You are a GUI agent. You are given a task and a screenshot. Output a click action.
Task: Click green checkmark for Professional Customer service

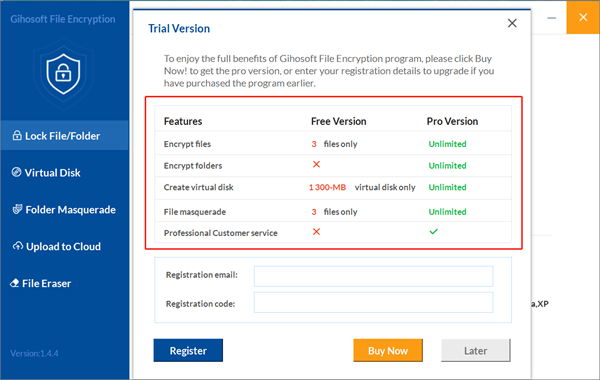point(433,232)
